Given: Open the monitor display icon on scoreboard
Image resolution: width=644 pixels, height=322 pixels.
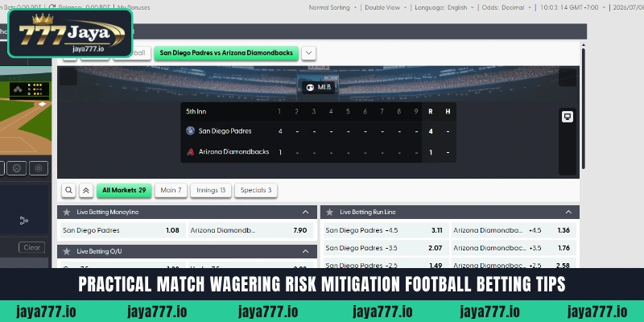Looking at the screenshot, I should click(x=568, y=117).
